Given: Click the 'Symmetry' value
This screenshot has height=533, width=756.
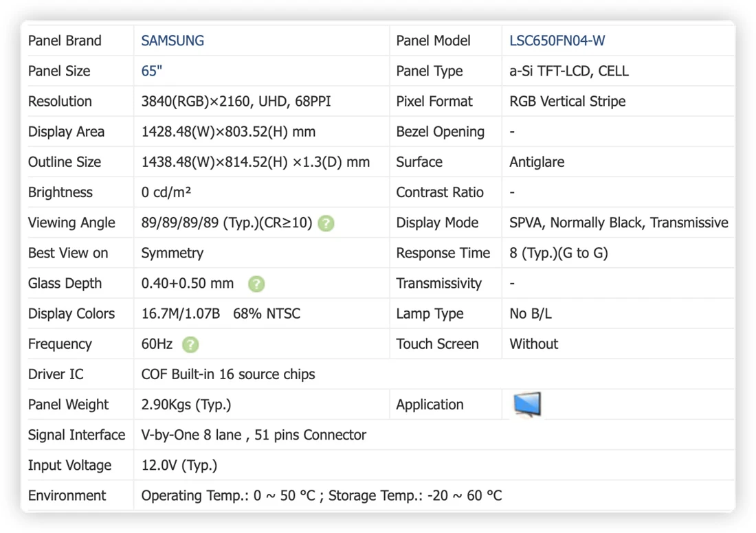Looking at the screenshot, I should click(172, 253).
